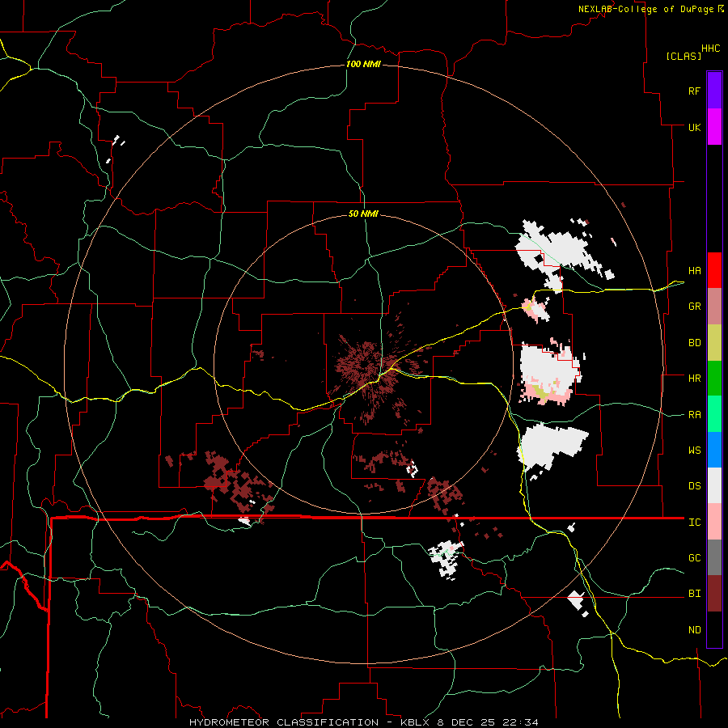Click the KBLX station identifier
This screenshot has width=728, height=728.
coord(415,722)
